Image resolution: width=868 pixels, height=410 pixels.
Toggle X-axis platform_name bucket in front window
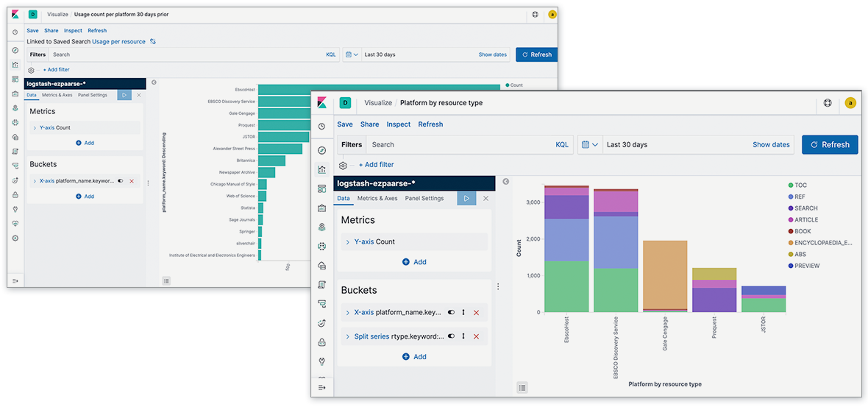451,313
